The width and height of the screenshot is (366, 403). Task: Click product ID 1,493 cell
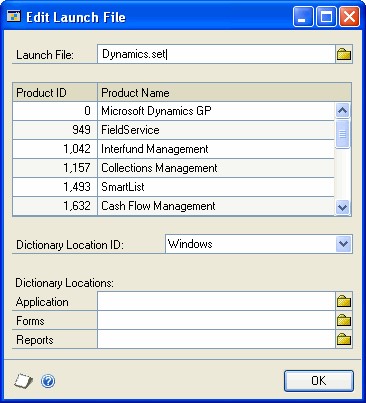pos(55,187)
